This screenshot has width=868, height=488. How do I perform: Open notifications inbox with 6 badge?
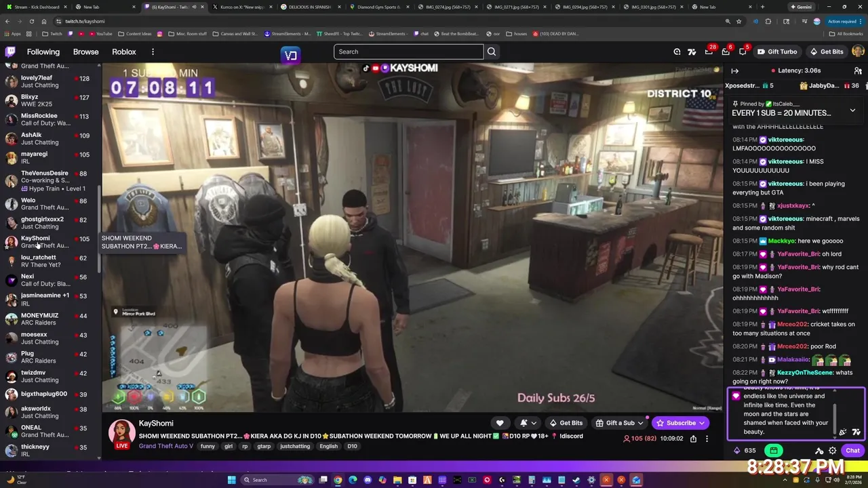pyautogui.click(x=726, y=52)
